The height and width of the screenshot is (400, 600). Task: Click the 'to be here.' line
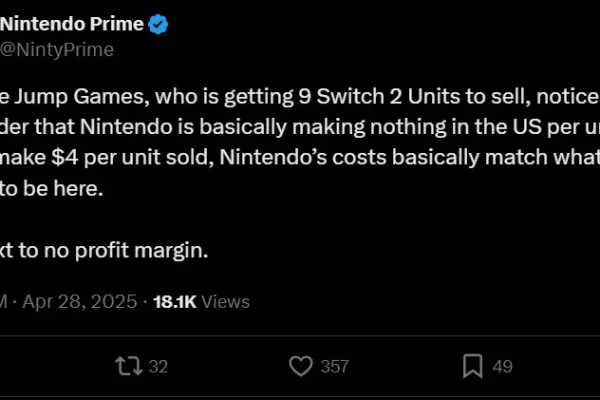(x=52, y=188)
